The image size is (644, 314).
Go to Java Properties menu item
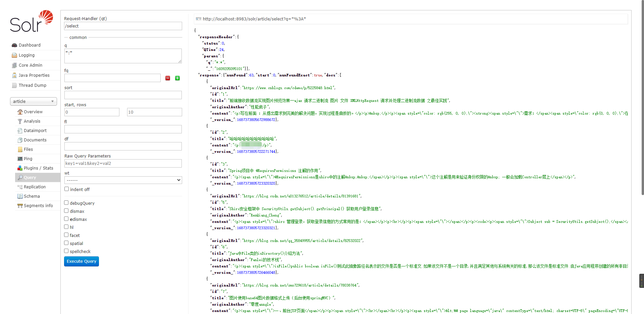click(34, 75)
